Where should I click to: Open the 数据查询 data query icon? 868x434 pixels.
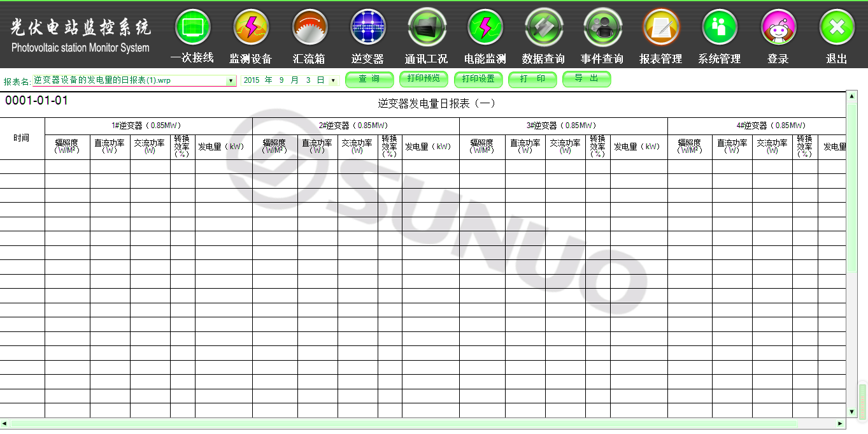click(x=543, y=27)
